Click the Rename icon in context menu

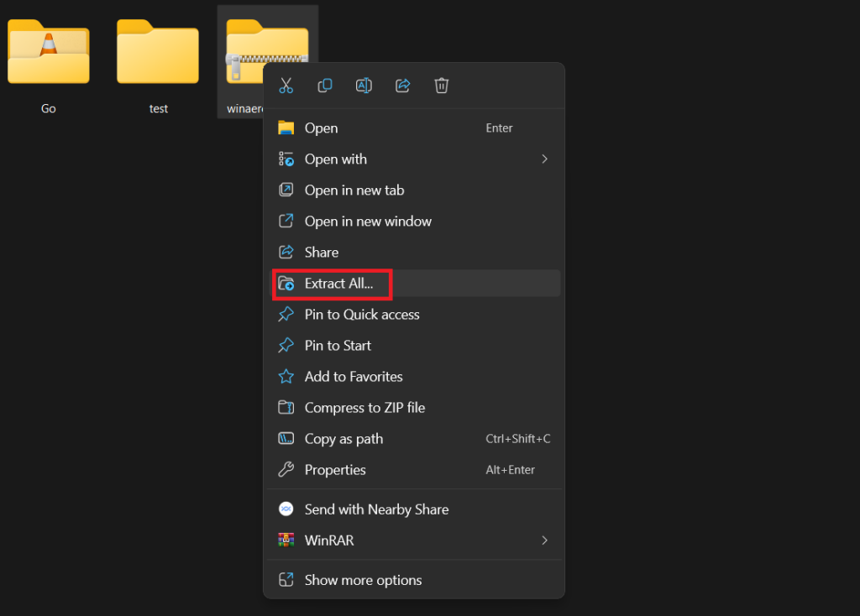tap(364, 86)
